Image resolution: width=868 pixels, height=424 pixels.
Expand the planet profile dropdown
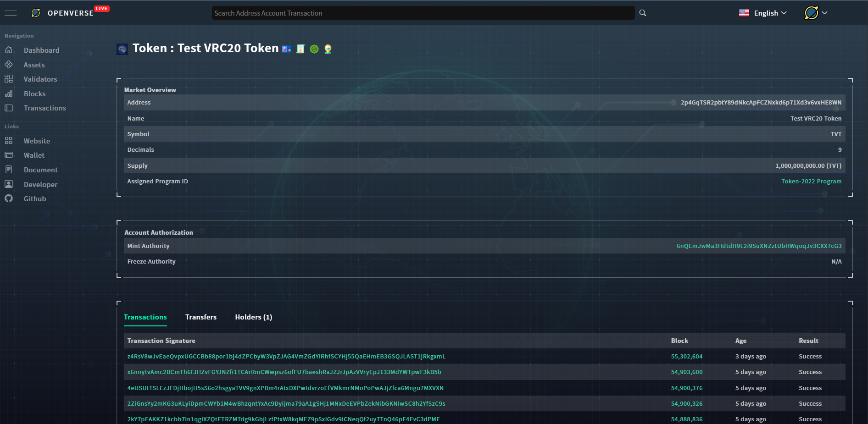point(816,13)
